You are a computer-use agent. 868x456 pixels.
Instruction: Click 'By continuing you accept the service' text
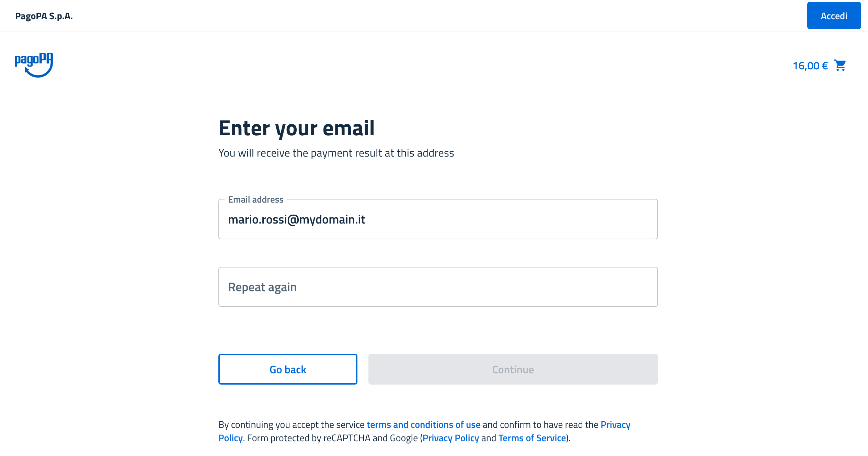(x=291, y=425)
